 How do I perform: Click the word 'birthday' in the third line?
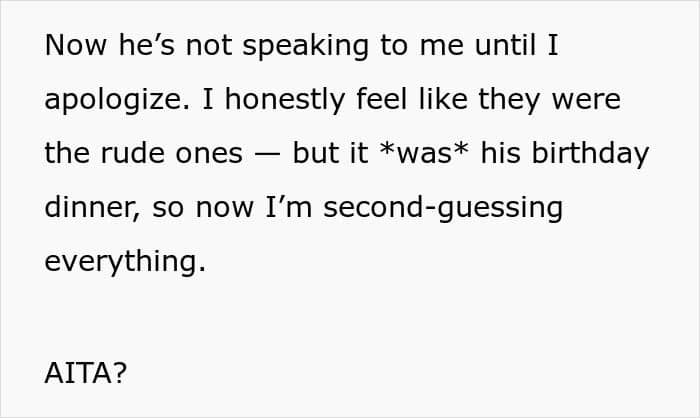(x=590, y=155)
